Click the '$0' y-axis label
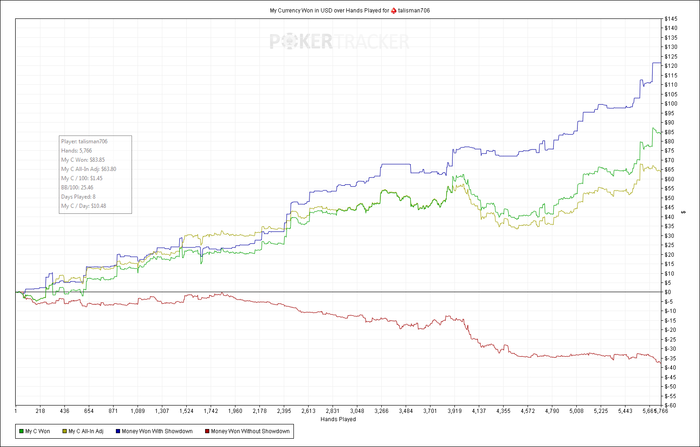 point(668,292)
